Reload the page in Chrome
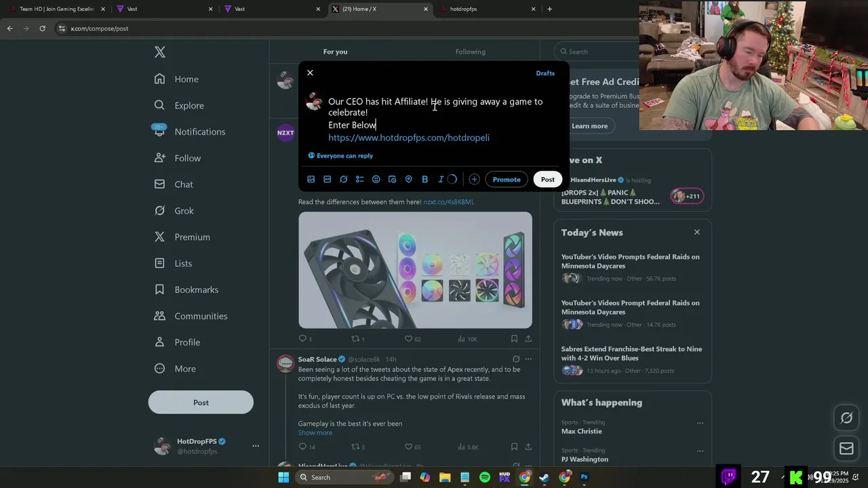The width and height of the screenshot is (868, 488). (x=42, y=28)
